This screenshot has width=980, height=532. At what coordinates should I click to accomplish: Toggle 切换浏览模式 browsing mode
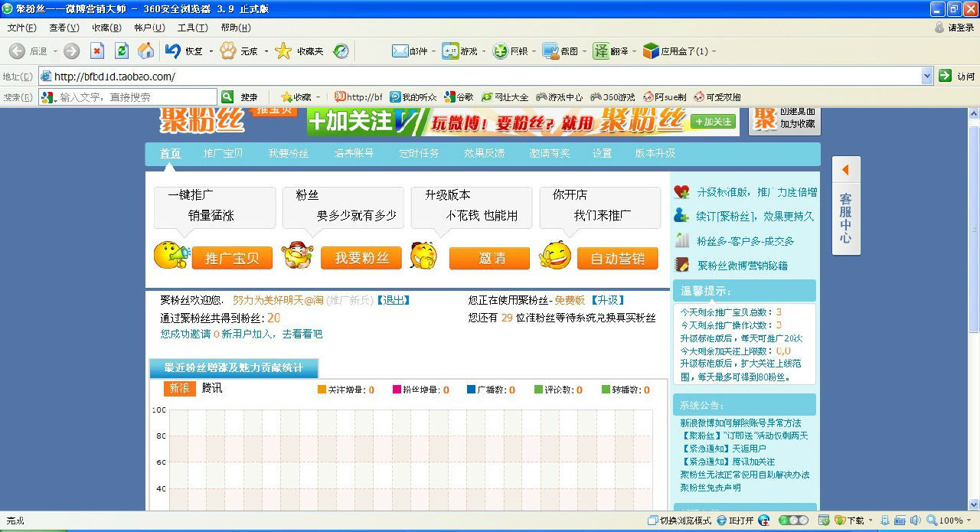pyautogui.click(x=680, y=521)
